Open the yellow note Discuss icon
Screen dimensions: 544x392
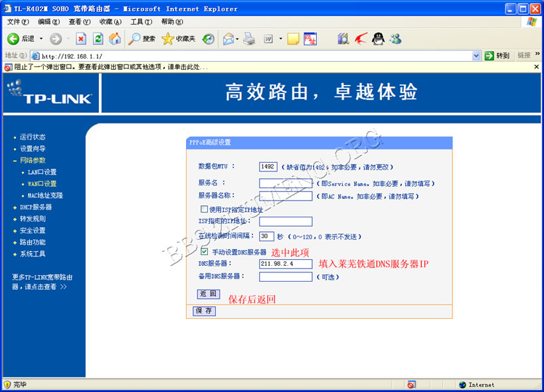[x=293, y=39]
